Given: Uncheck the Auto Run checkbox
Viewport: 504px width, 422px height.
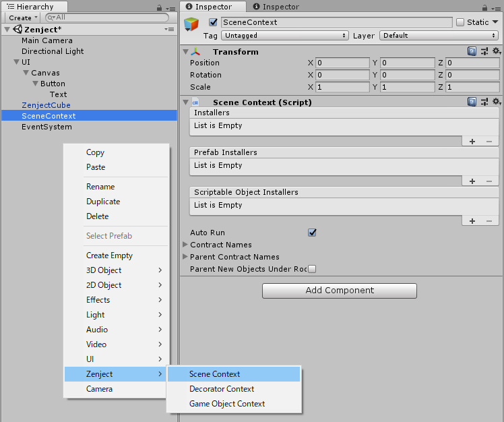Looking at the screenshot, I should [312, 233].
